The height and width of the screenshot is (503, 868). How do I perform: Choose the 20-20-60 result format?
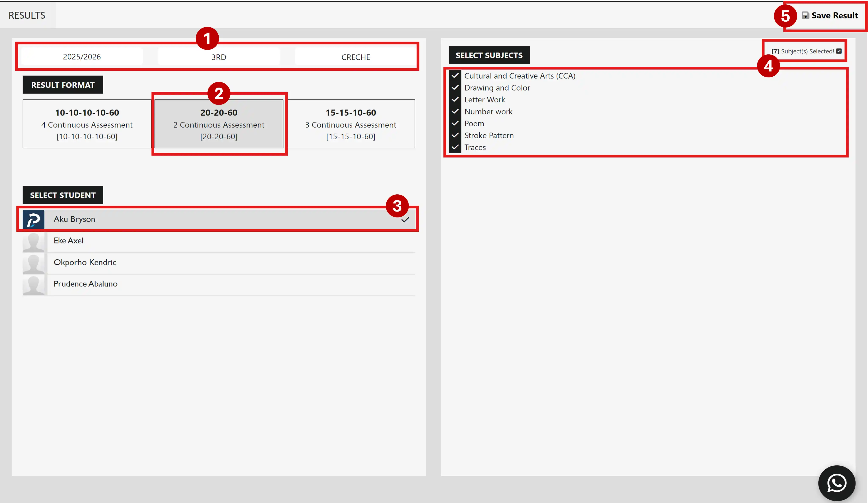pyautogui.click(x=219, y=124)
